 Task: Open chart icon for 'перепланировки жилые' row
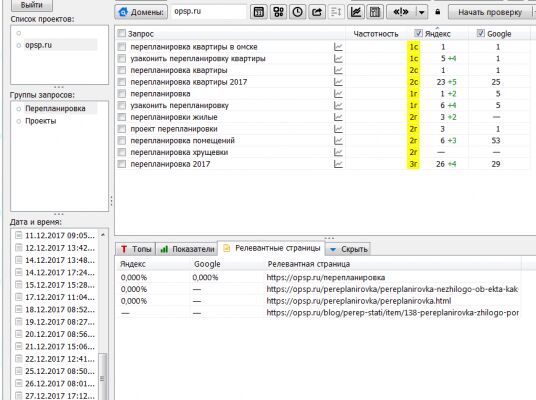tap(338, 117)
